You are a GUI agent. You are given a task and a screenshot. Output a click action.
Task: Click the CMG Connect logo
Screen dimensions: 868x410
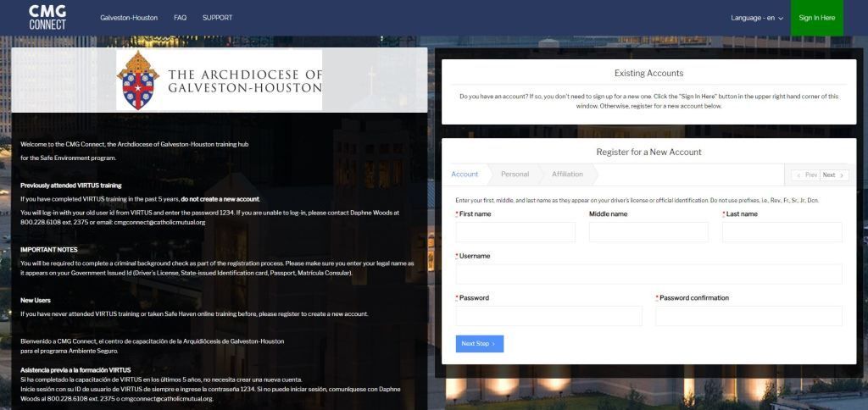tap(47, 18)
